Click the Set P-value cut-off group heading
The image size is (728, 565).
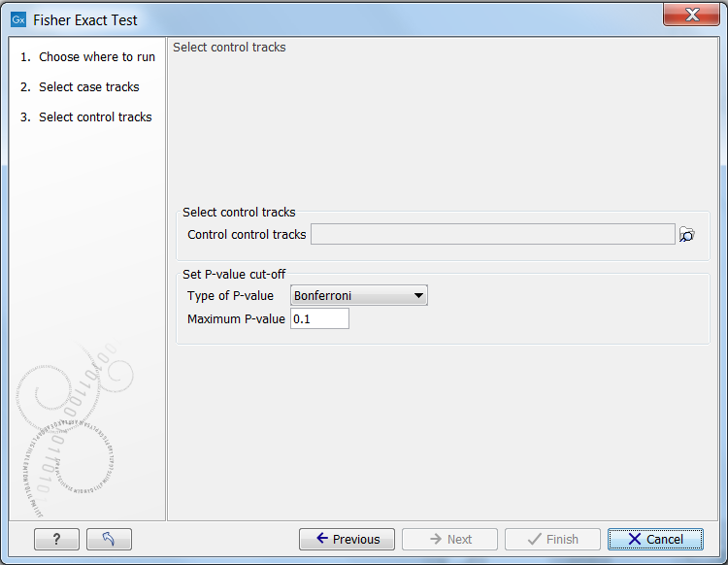(x=234, y=274)
